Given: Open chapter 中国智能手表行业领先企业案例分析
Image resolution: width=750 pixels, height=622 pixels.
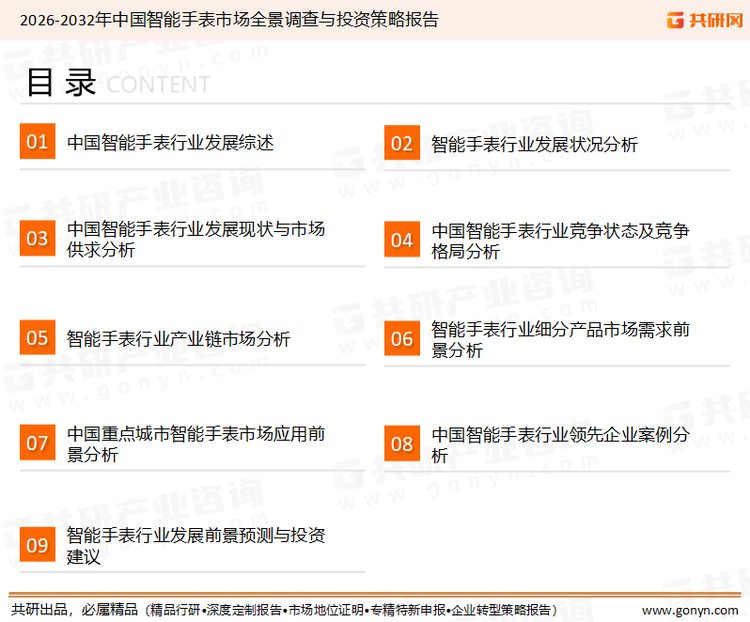Looking at the screenshot, I should coord(560,445).
